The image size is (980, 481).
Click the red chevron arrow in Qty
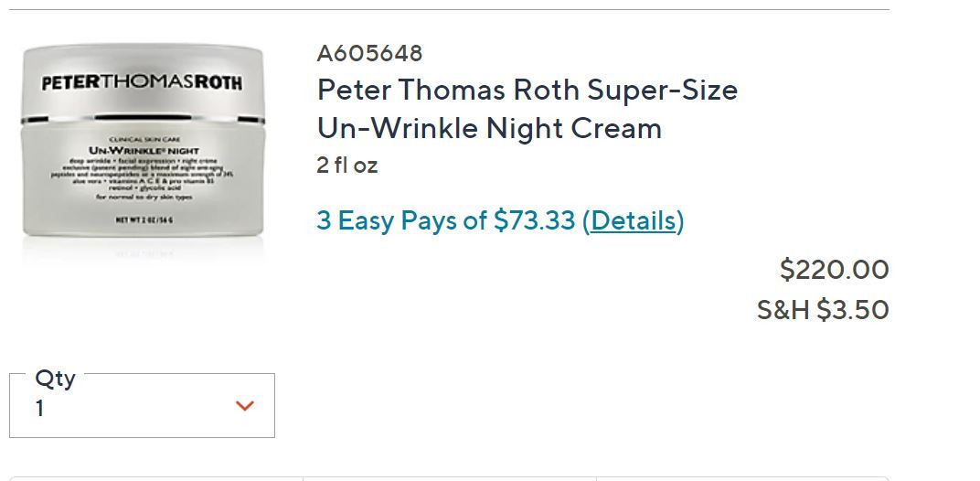[x=245, y=406]
